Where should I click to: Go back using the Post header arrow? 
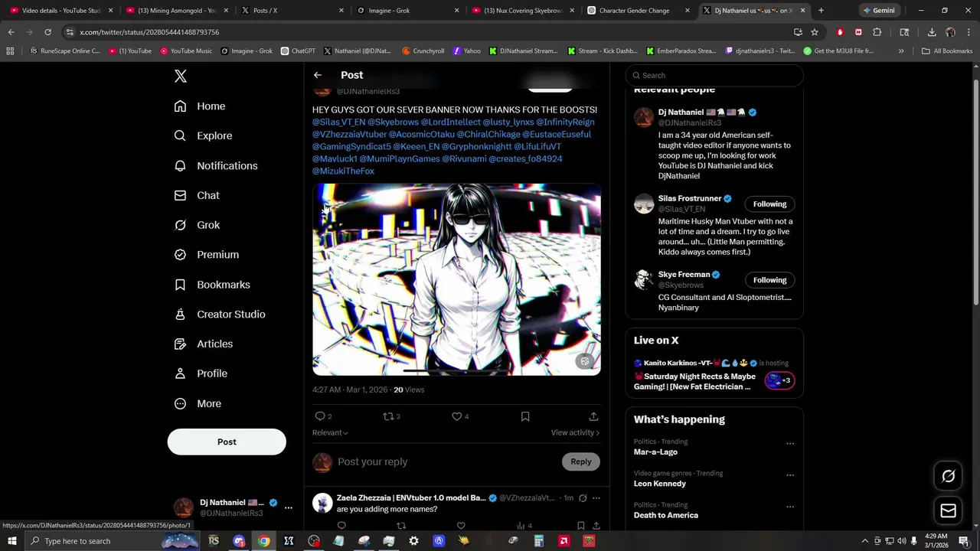(x=318, y=75)
